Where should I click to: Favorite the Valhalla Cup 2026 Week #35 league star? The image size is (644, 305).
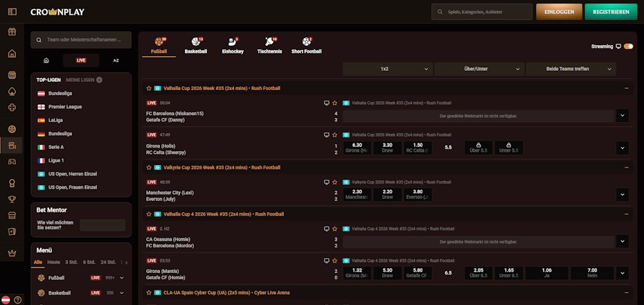[149, 88]
